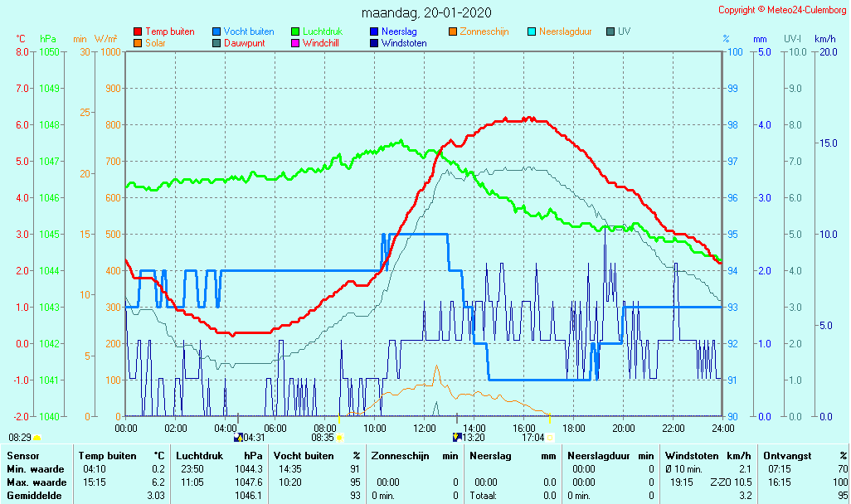Click the UV legend label
The height and width of the screenshot is (504, 851).
tap(624, 32)
